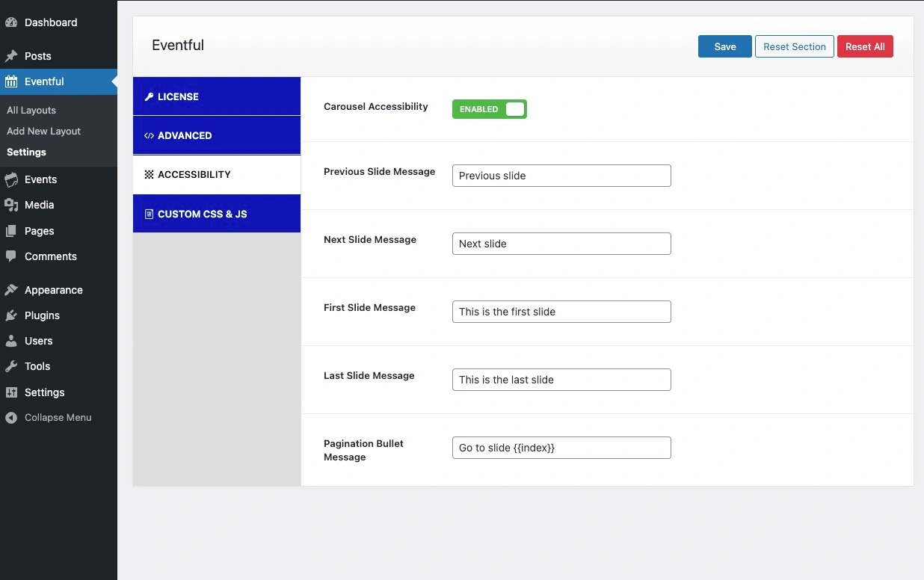Go to the Dashboard menu
Image resolution: width=924 pixels, height=580 pixels.
click(58, 22)
